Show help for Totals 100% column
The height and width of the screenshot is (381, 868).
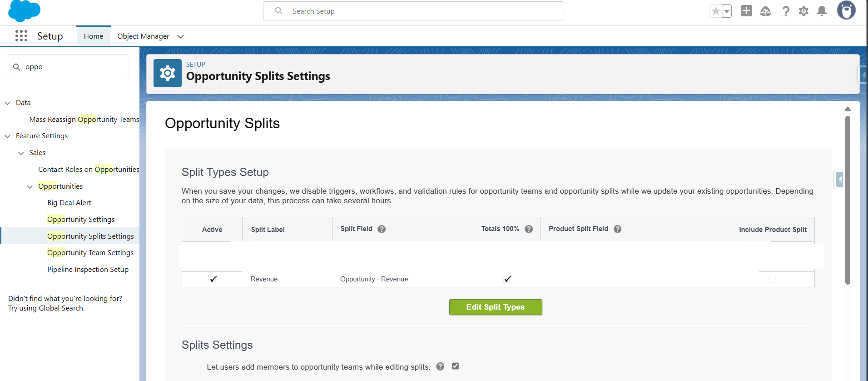click(529, 229)
